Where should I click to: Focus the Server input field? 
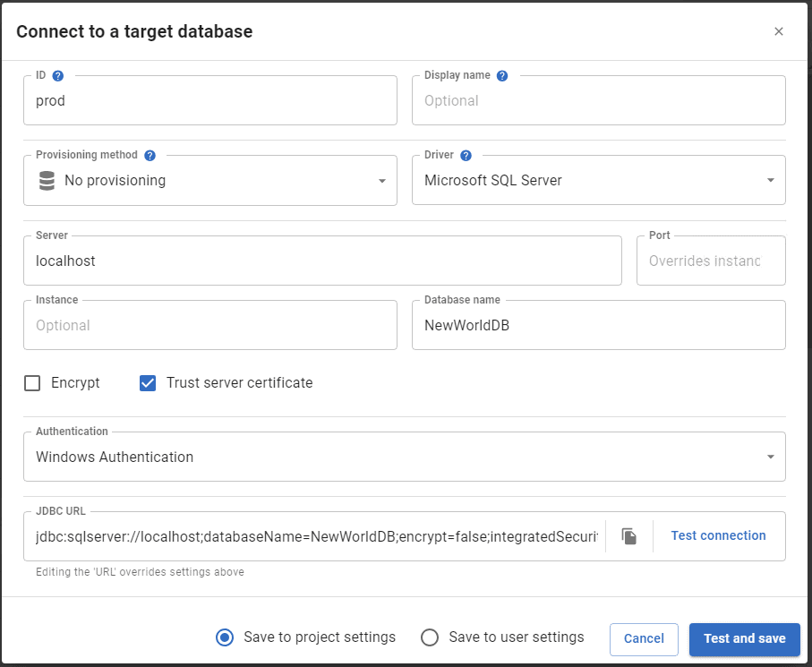[x=322, y=261]
